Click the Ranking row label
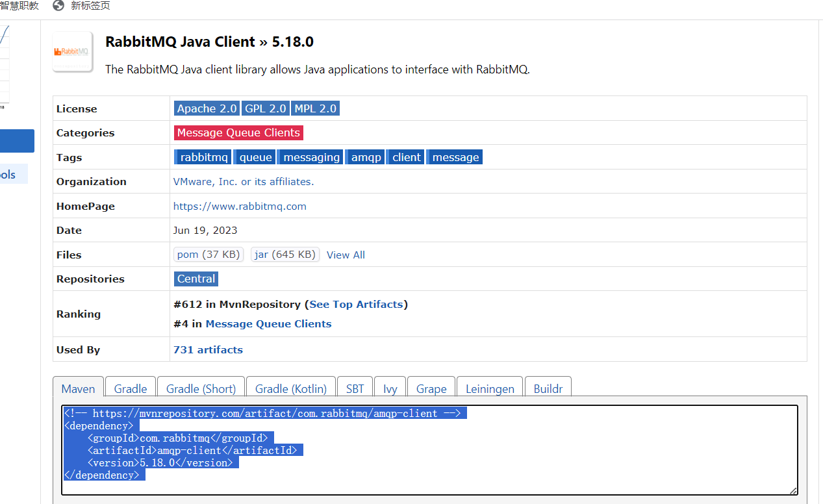Viewport: 823px width, 504px height. click(x=79, y=314)
